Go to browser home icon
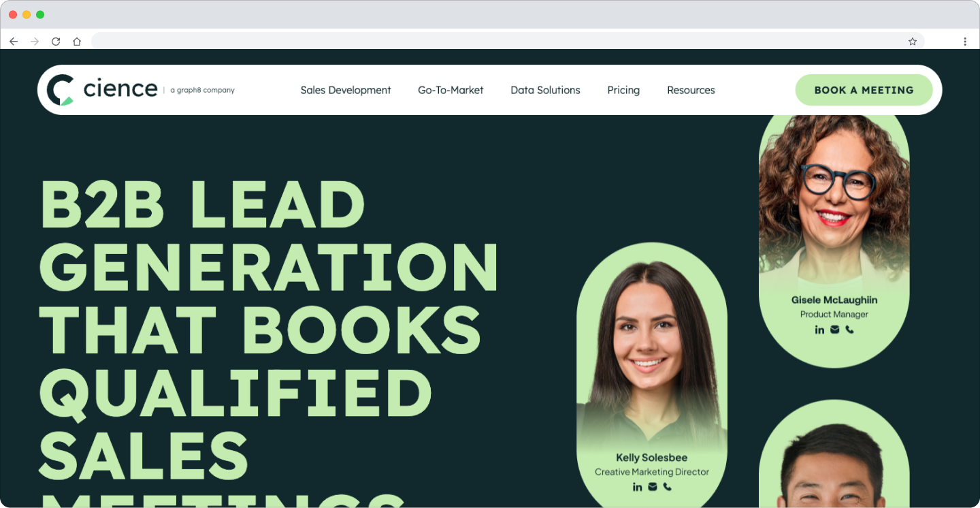Image resolution: width=980 pixels, height=508 pixels. 77,42
